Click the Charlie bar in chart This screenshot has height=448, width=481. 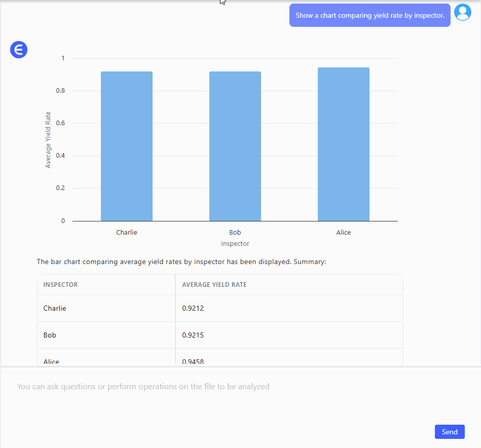(127, 146)
